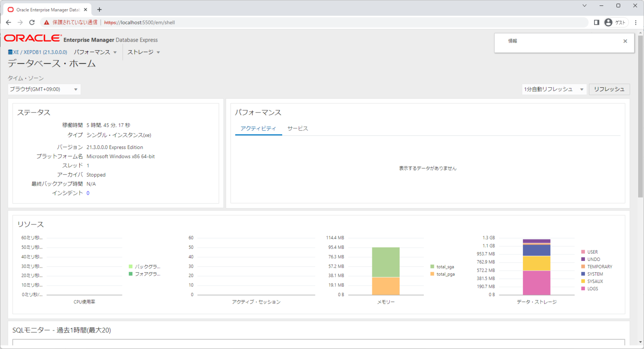Click the インシデント count link
644x349 pixels.
88,193
